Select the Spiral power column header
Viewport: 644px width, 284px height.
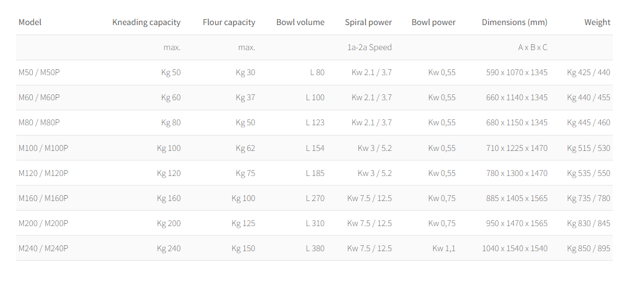tap(368, 23)
